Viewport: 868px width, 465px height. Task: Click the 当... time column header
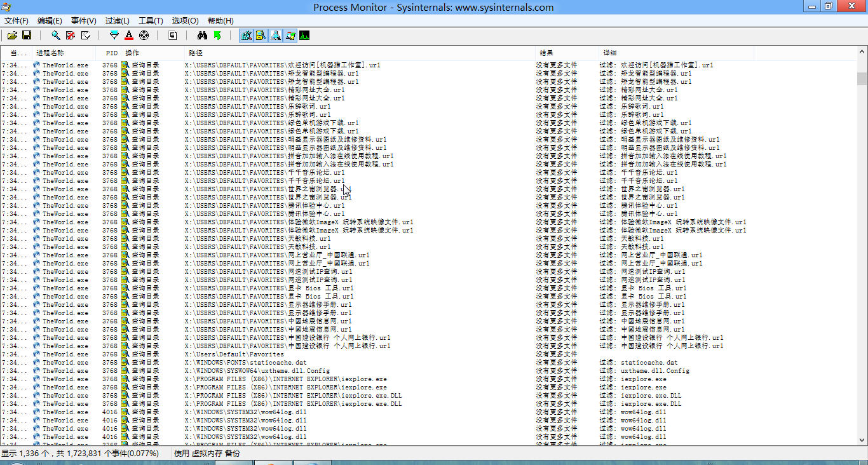16,53
